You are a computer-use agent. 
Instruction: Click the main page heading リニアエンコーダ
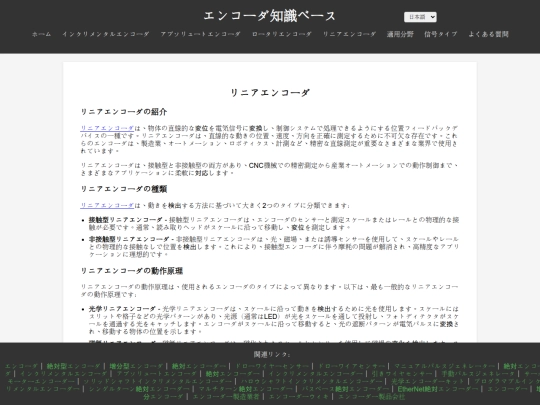coord(270,93)
